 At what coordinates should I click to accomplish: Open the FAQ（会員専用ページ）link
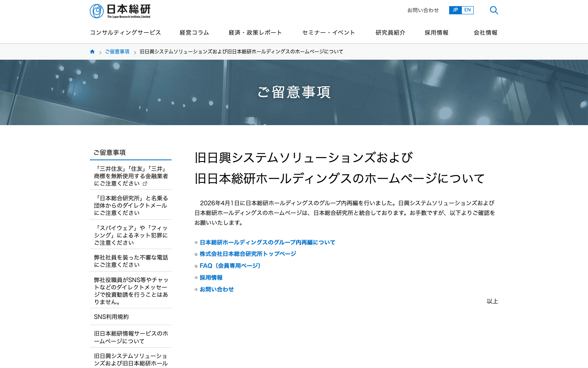pos(231,266)
